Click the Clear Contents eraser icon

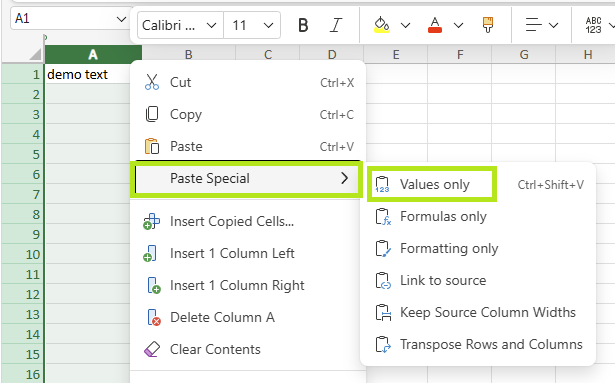(x=152, y=349)
